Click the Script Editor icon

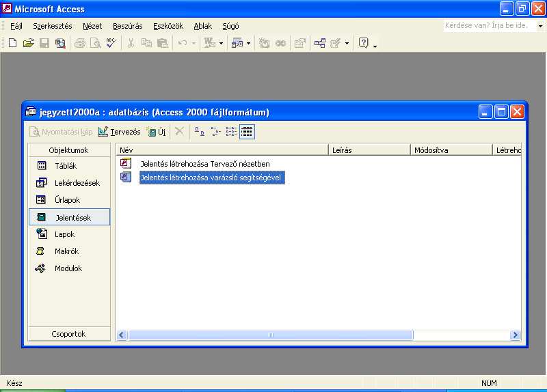pyautogui.click(x=280, y=43)
